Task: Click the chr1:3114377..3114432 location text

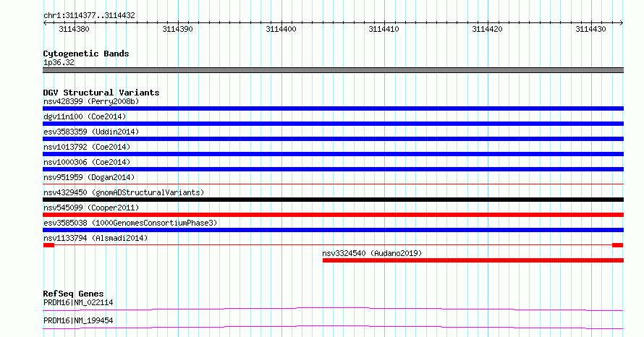Action: pyautogui.click(x=89, y=16)
